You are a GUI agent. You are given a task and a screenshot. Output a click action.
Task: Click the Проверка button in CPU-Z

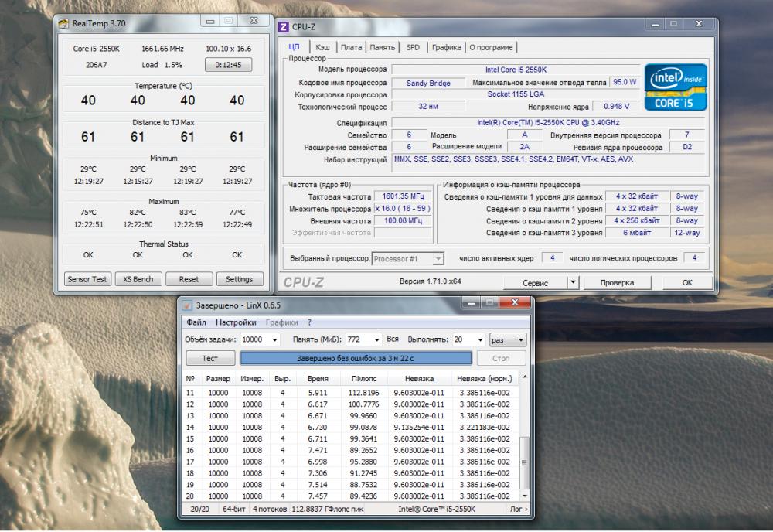[x=617, y=283]
